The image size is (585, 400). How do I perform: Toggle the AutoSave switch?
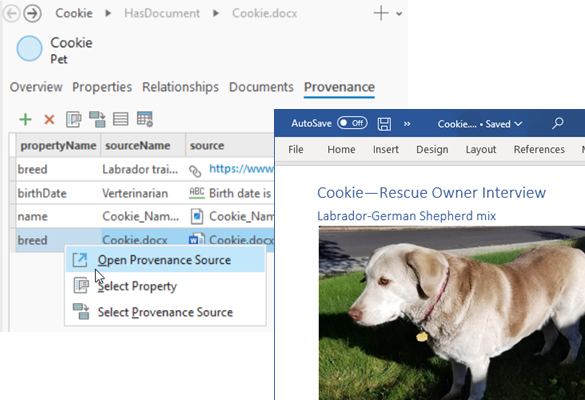[352, 123]
